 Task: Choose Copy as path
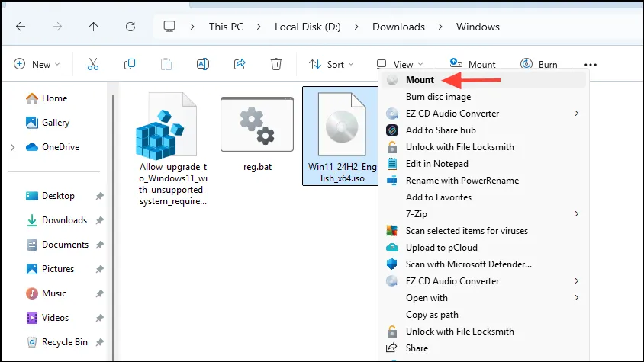coord(484,315)
